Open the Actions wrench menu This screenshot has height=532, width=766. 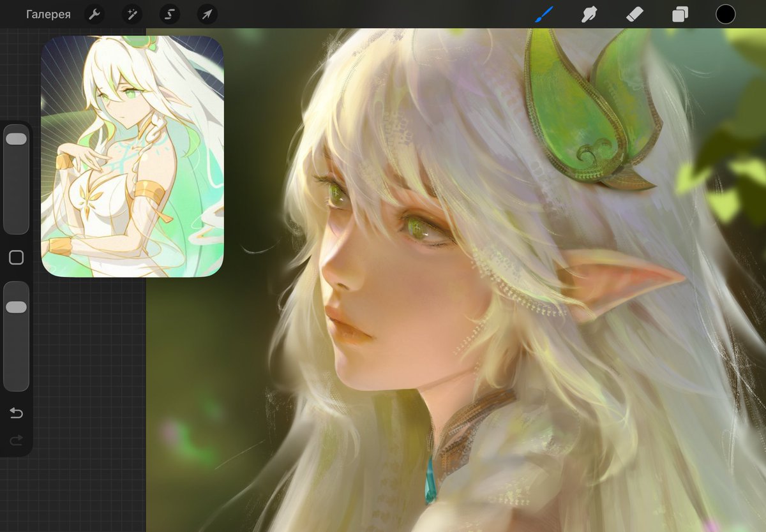click(94, 14)
